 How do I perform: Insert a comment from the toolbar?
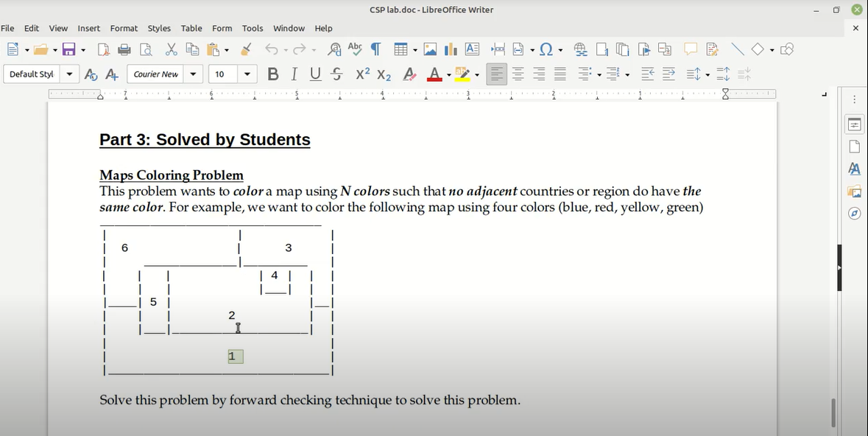[690, 48]
